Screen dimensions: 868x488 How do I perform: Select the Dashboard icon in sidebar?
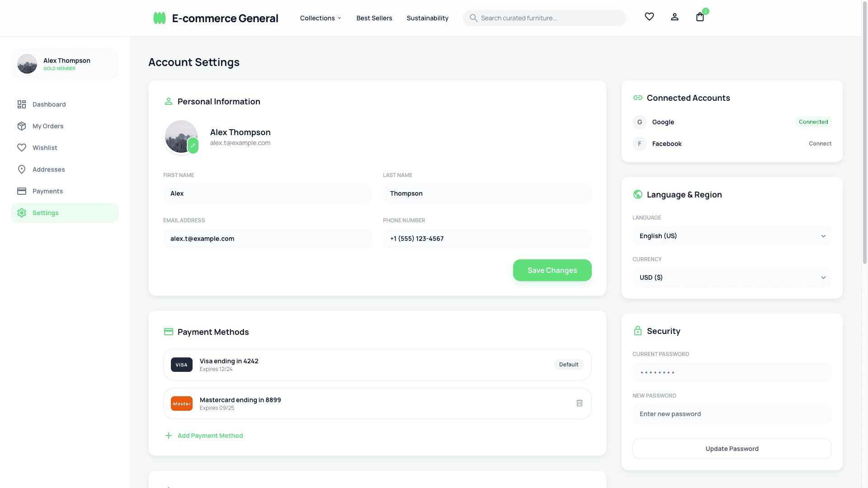click(x=22, y=104)
